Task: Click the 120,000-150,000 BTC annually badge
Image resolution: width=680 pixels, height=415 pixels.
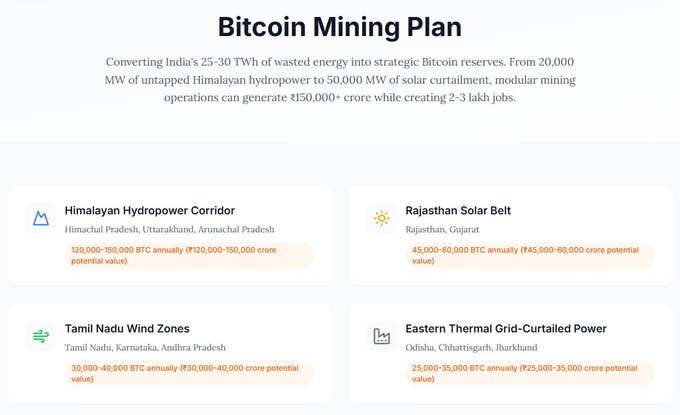Action: [189, 255]
